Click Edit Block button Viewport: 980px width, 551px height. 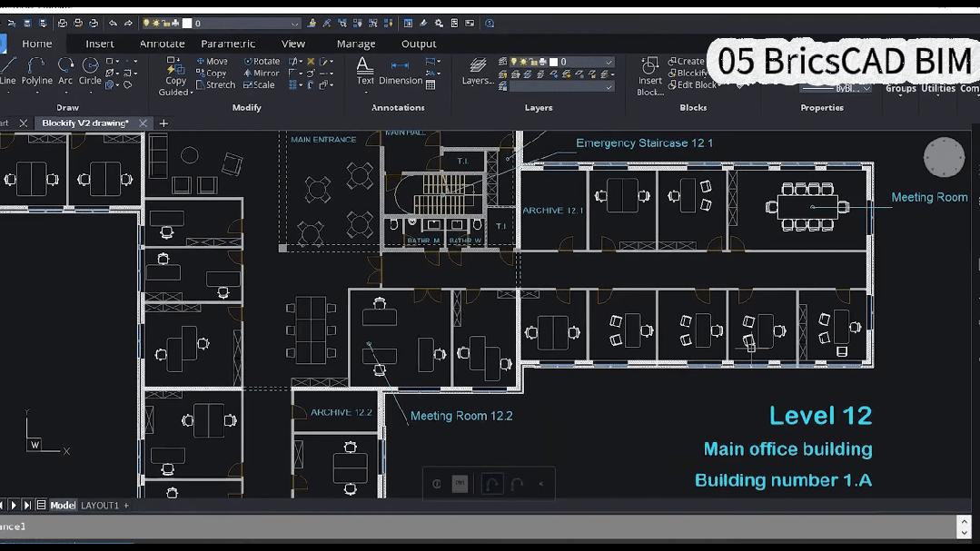click(692, 85)
